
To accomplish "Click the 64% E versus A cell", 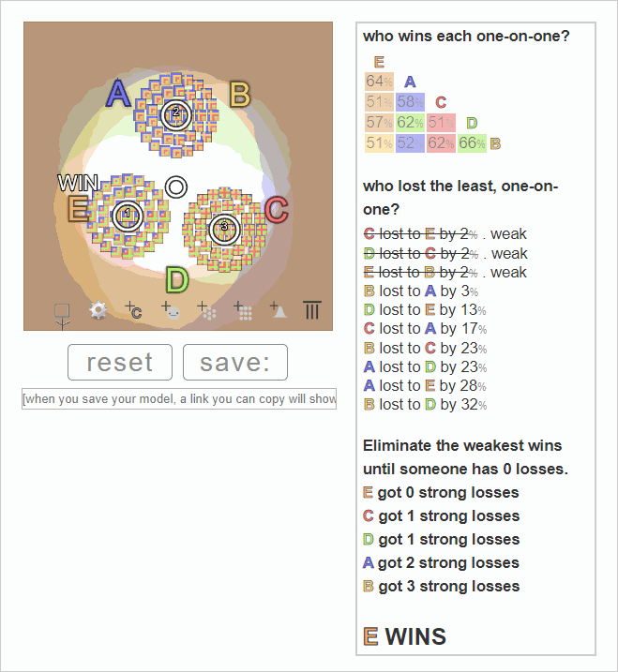I will [x=379, y=81].
